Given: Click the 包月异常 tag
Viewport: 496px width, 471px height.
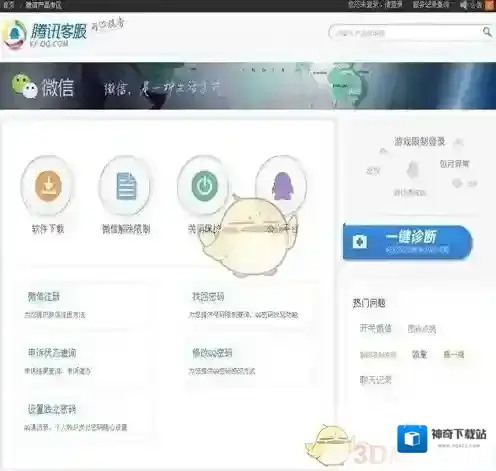Looking at the screenshot, I should tap(454, 164).
